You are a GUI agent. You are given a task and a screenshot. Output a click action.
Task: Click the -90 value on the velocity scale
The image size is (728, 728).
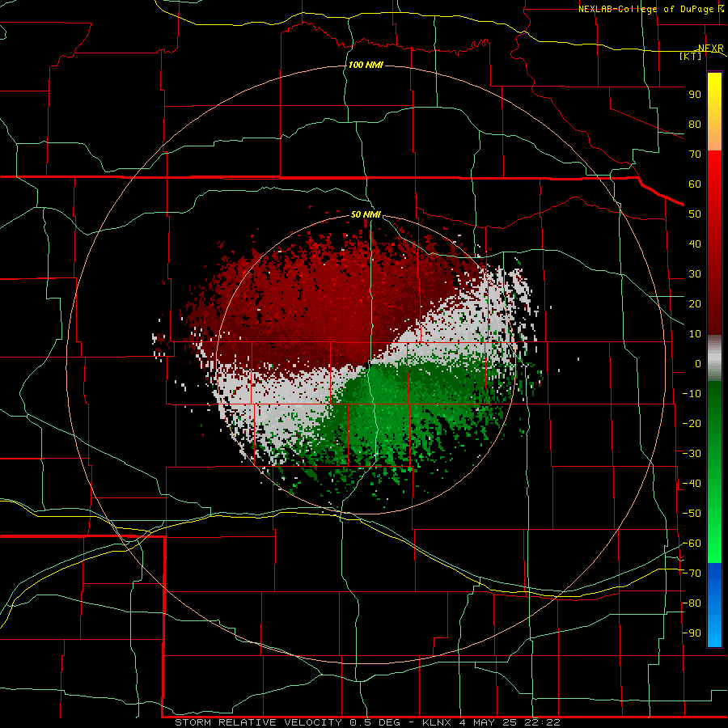[x=692, y=633]
